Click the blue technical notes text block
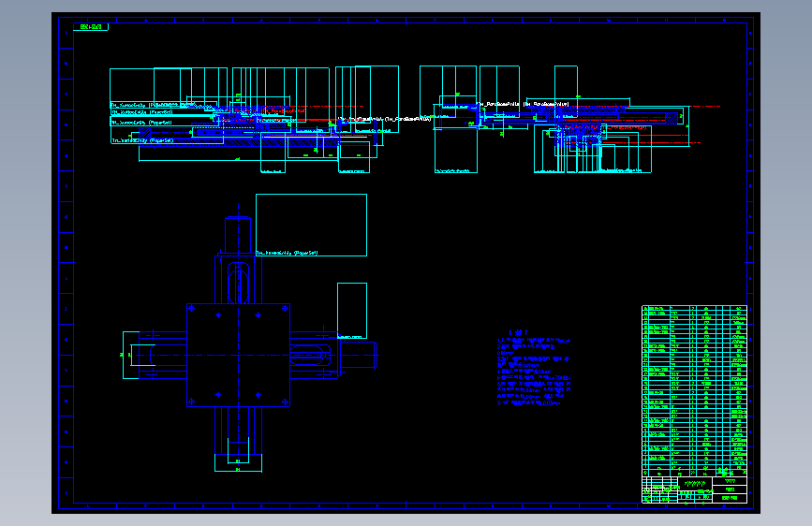Screen dimensions: 812x526 pyautogui.click(x=534, y=368)
